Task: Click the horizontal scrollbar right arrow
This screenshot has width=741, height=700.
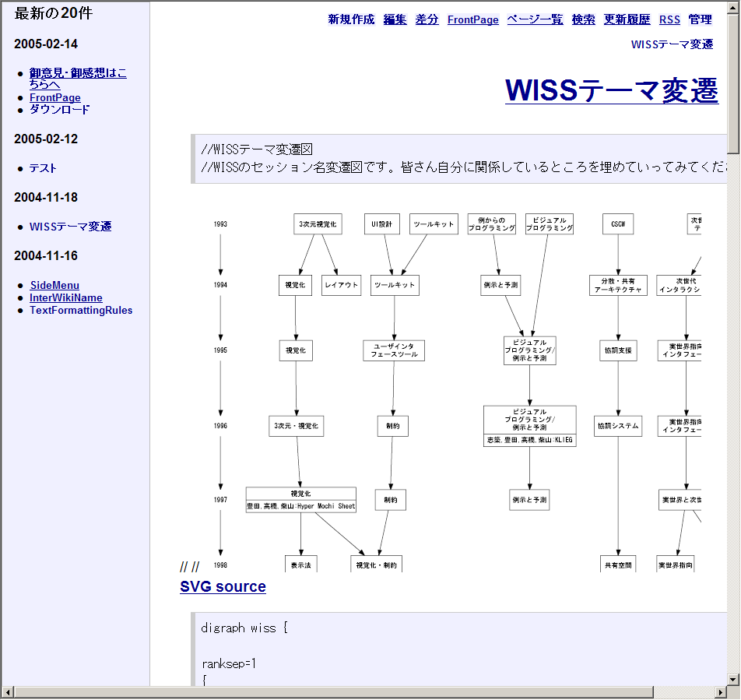Action: click(721, 692)
